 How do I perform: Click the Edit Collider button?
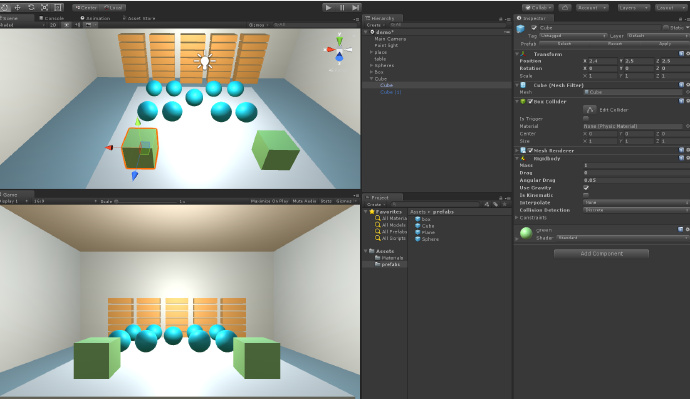click(x=590, y=110)
